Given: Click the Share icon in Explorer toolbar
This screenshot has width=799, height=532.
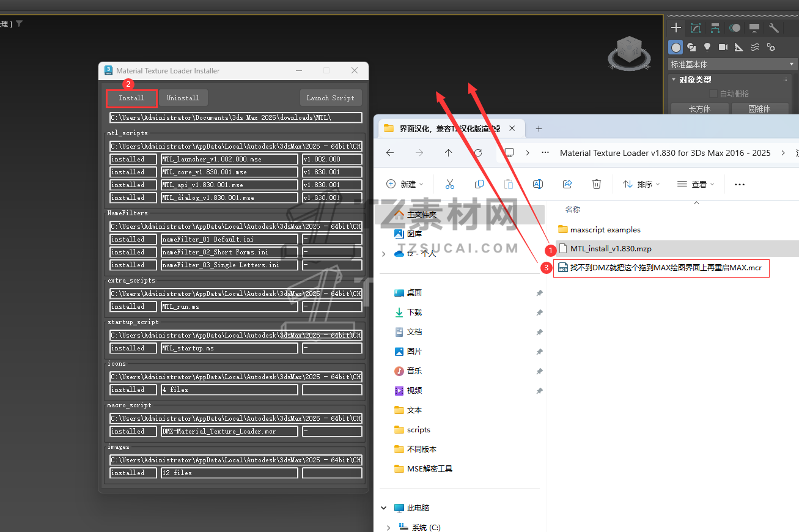Looking at the screenshot, I should click(567, 184).
